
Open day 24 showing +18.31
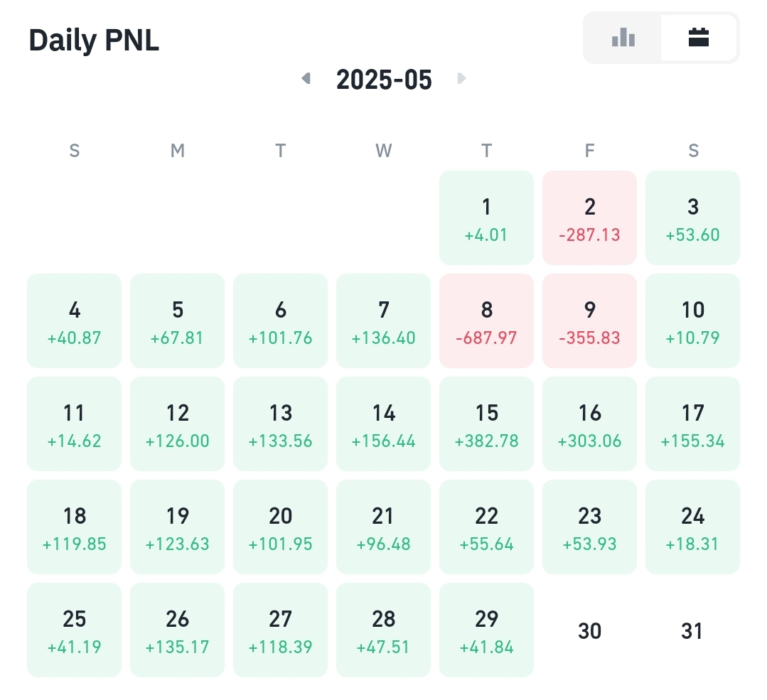692,527
